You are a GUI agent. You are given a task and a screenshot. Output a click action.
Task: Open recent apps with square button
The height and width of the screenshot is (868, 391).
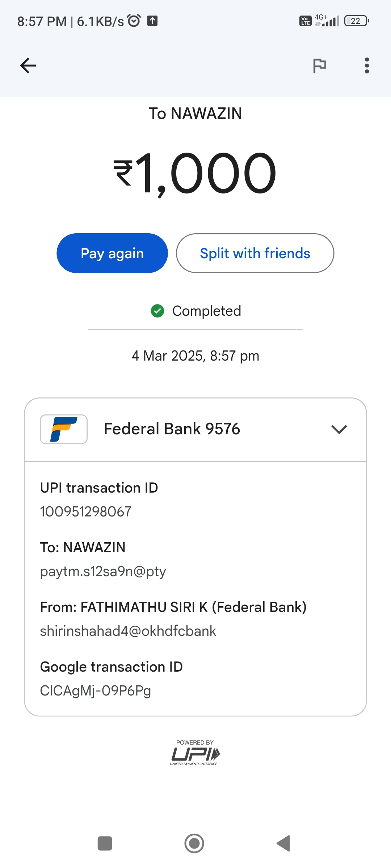(x=105, y=843)
